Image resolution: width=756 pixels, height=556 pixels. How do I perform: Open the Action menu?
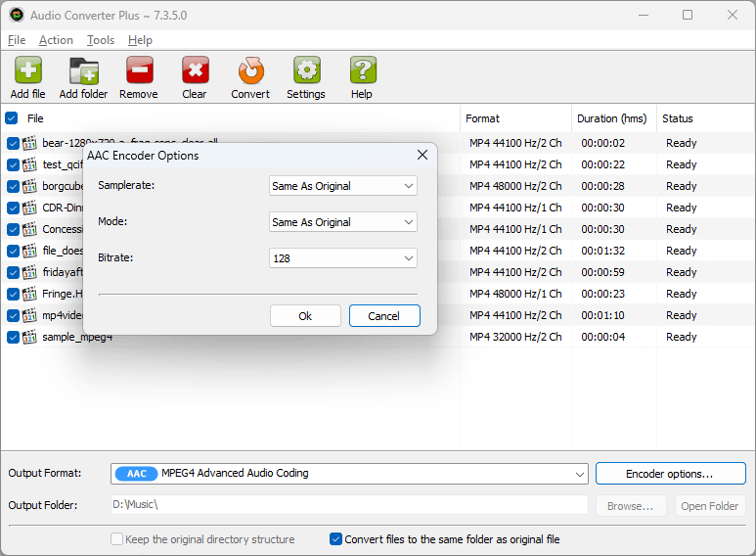pos(56,40)
